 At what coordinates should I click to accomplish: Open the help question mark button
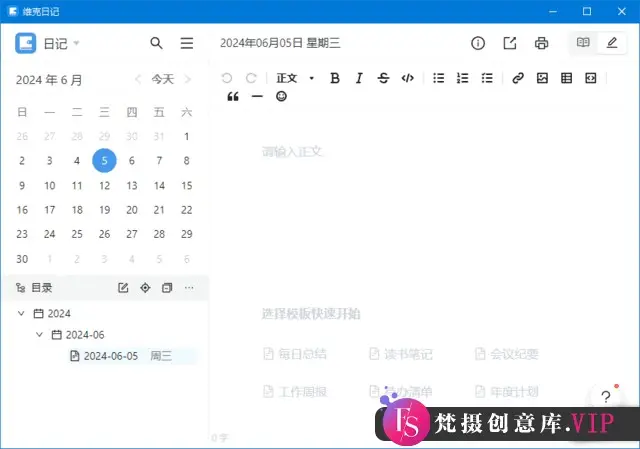tap(606, 396)
